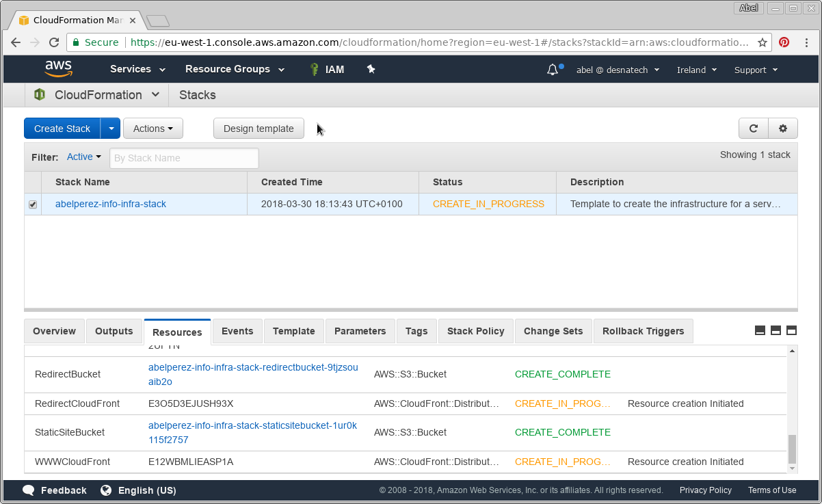The width and height of the screenshot is (822, 504).
Task: Open the Events tab
Action: click(237, 331)
